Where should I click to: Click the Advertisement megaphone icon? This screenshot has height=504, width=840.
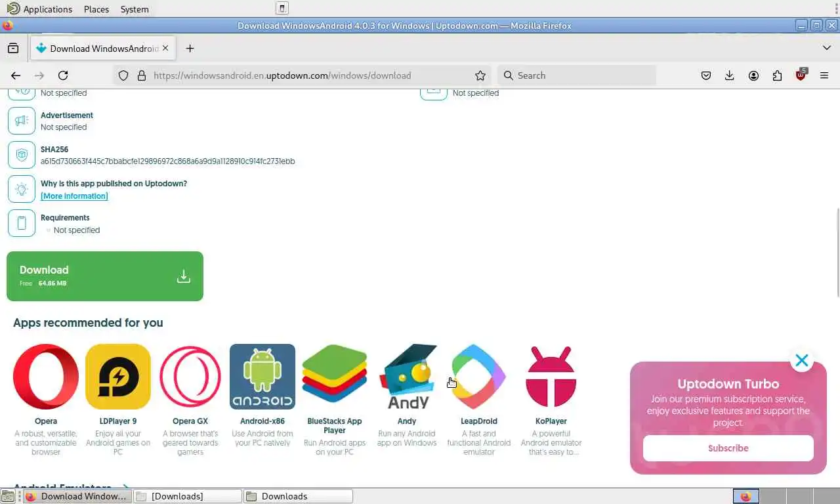click(x=22, y=121)
